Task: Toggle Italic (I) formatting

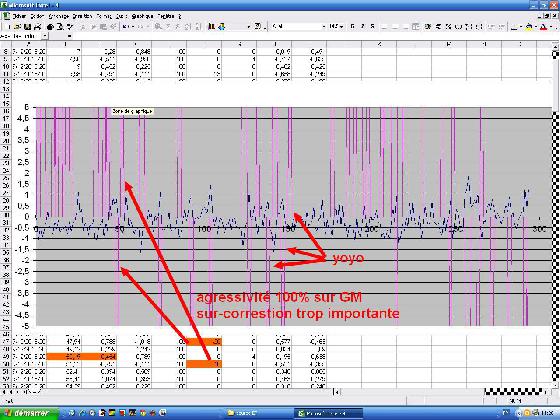Action: (x=362, y=26)
